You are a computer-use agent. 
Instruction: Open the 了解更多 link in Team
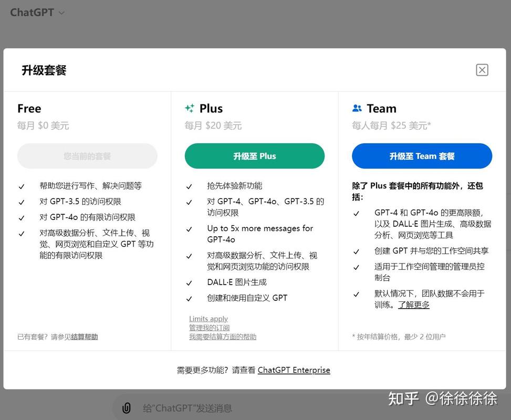click(413, 304)
